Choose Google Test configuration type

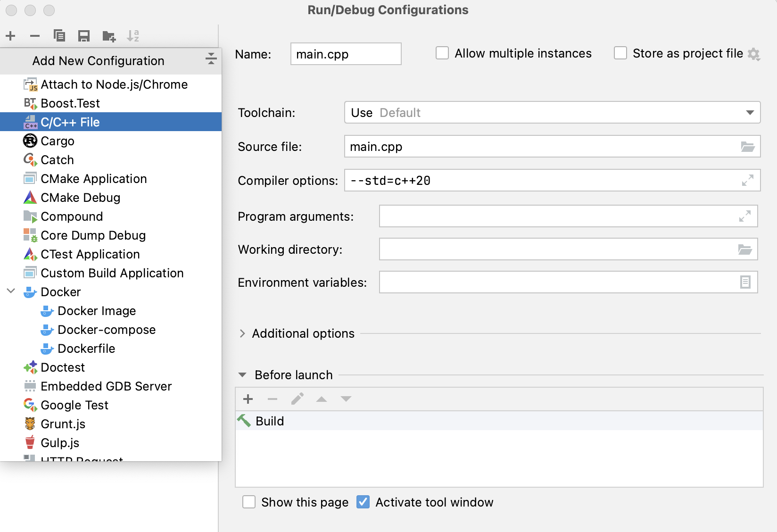tap(74, 405)
